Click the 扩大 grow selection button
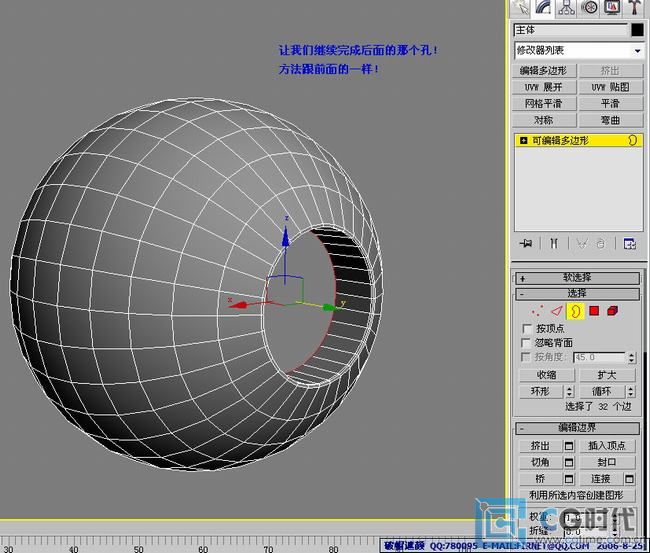Screen dimensions: 650x553 pyautogui.click(x=607, y=375)
